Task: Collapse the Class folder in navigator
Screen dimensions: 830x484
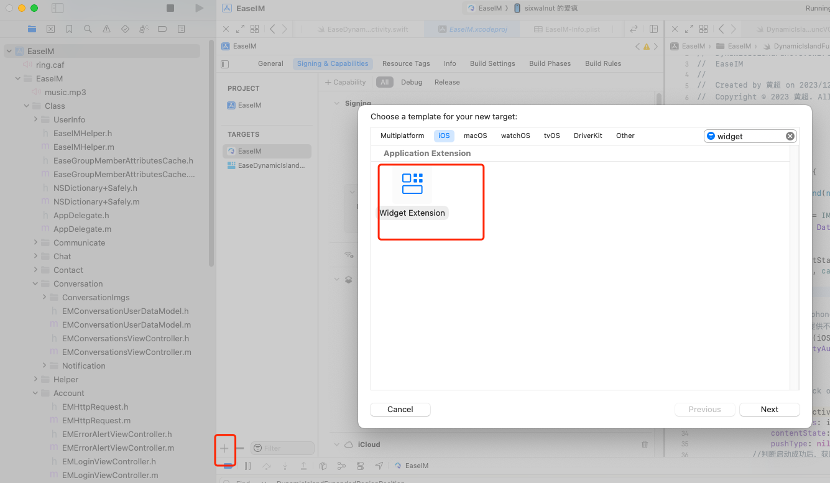Action: [26, 106]
